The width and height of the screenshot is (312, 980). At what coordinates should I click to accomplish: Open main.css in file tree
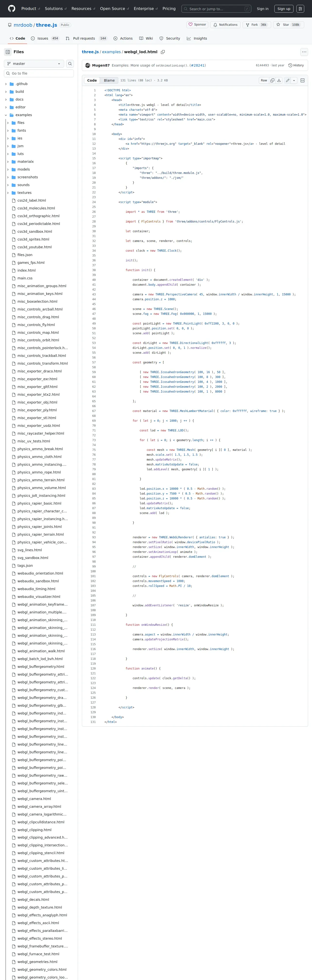click(x=25, y=278)
